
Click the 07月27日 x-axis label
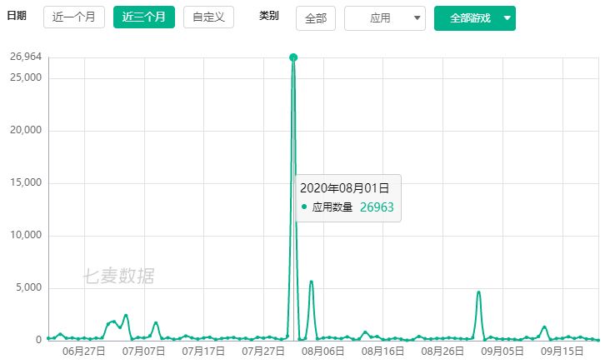263,352
